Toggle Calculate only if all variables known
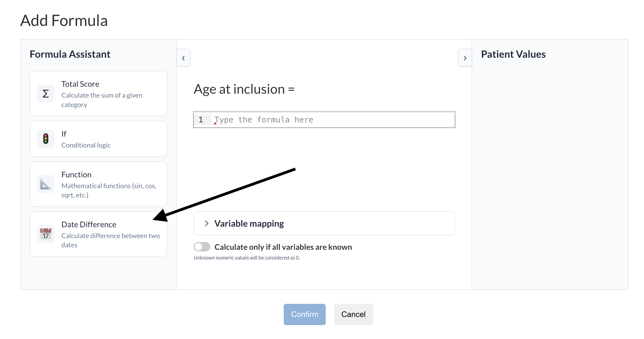The height and width of the screenshot is (339, 644). pos(202,247)
